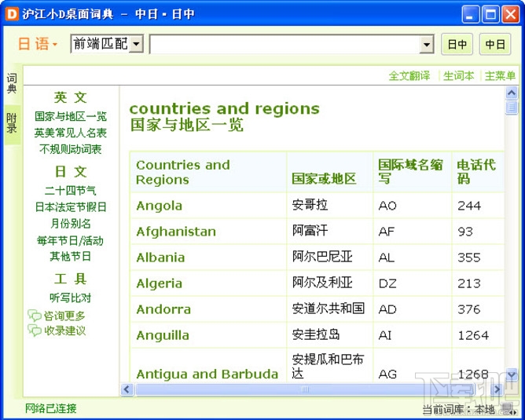The height and width of the screenshot is (420, 525).
Task: Click the 网络已连接 status text
Action: [x=50, y=408]
